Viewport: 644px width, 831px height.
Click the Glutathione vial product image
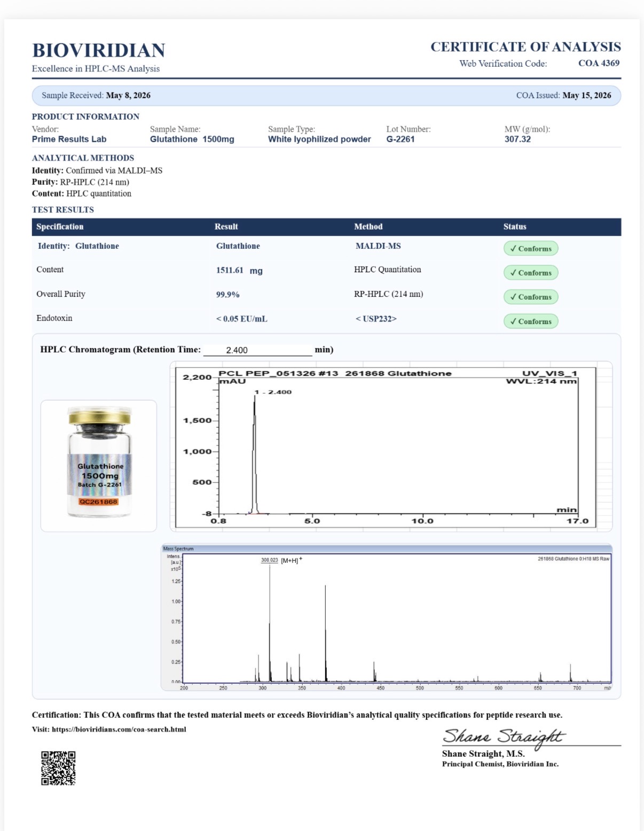(99, 462)
